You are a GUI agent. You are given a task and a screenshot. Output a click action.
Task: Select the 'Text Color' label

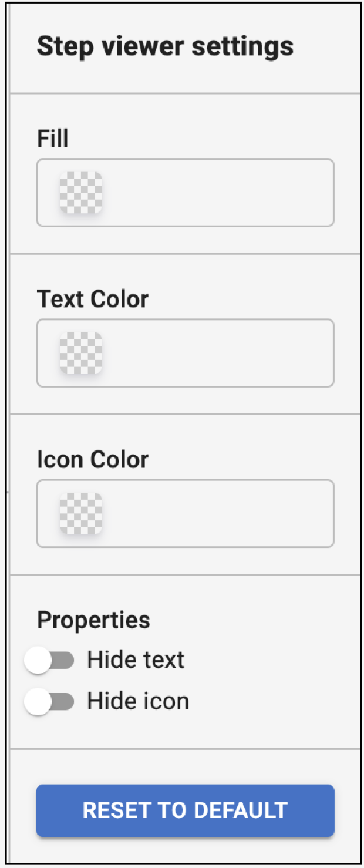(x=93, y=299)
